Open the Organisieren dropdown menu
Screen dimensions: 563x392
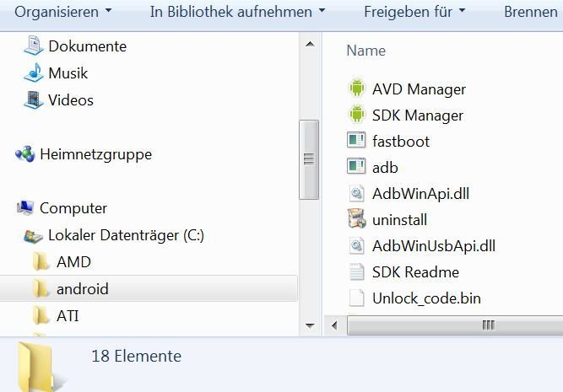63,12
